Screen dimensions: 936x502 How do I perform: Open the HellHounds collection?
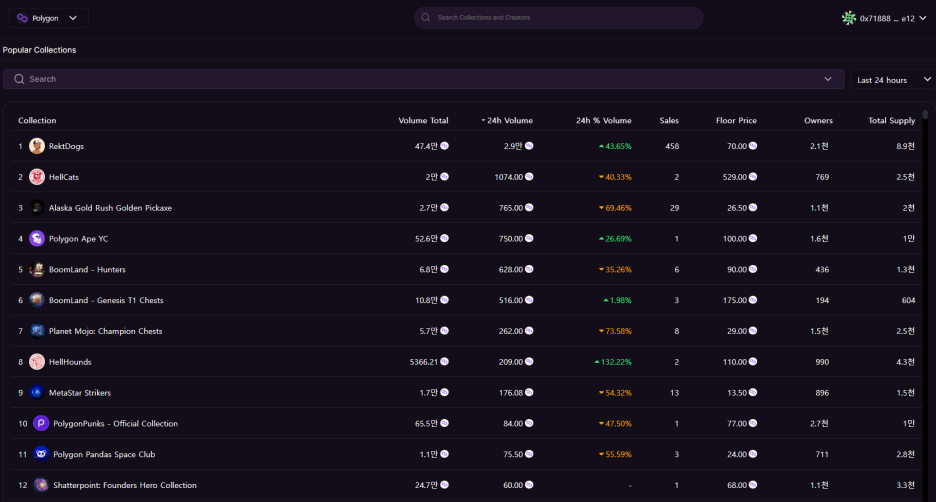click(x=70, y=362)
